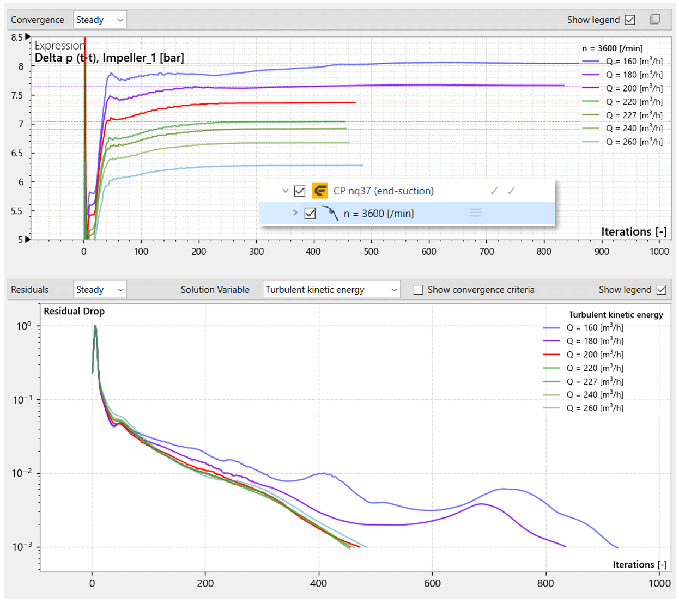
Task: Click the second check mark on CP nq37 row
Action: point(511,191)
